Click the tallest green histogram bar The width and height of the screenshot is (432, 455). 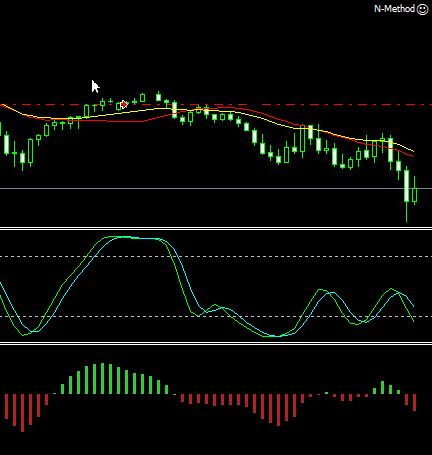102,378
